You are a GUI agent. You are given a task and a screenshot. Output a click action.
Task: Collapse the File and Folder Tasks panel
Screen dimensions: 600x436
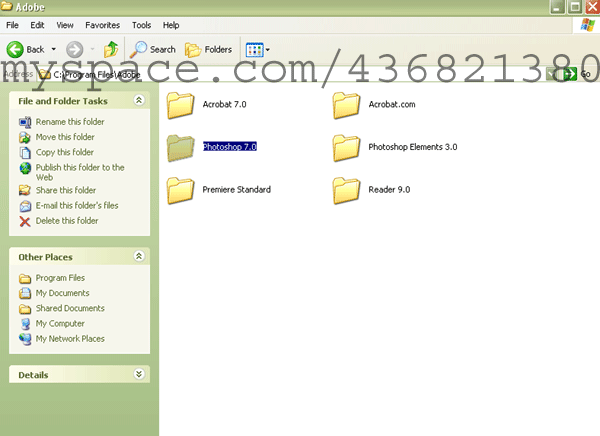[139, 100]
